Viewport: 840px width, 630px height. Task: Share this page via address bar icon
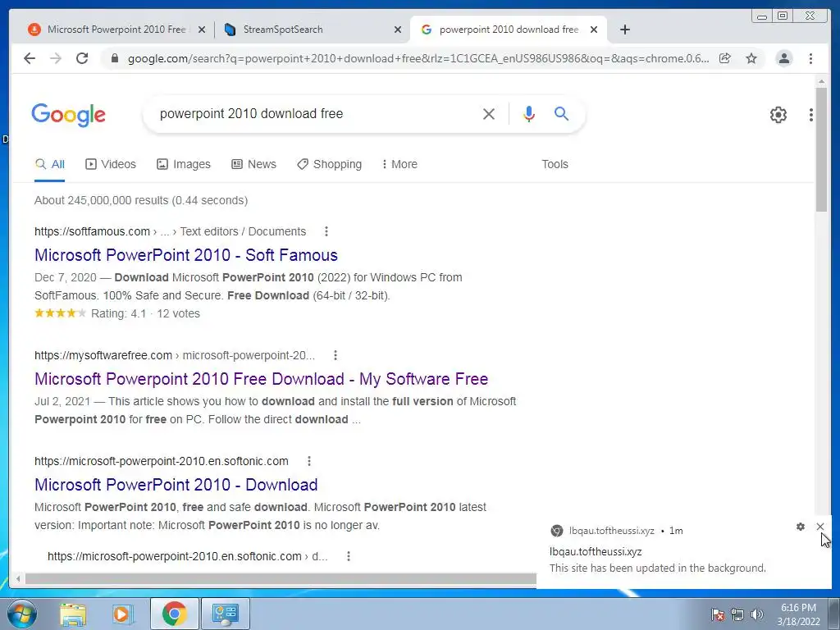[x=725, y=58]
